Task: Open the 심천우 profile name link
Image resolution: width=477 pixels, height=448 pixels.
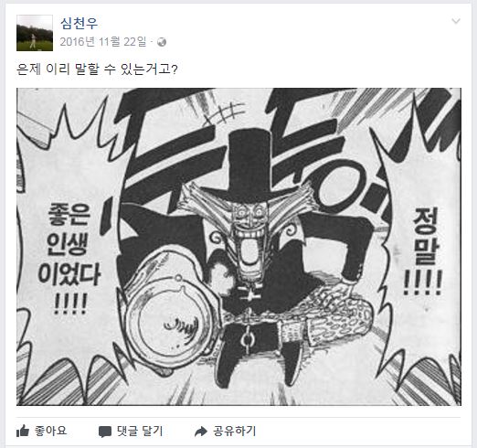Action: pos(79,23)
